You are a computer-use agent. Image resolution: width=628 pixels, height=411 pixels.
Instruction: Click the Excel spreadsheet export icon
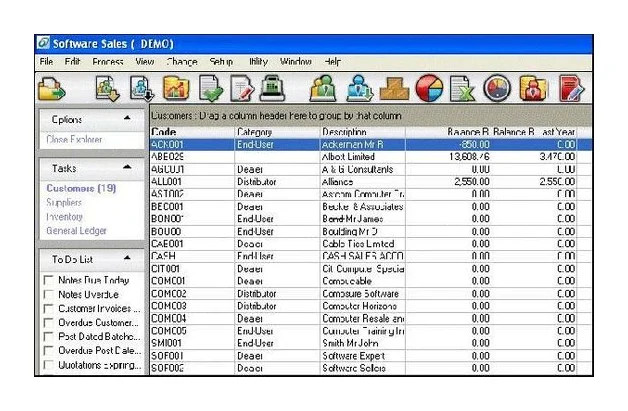click(x=463, y=89)
